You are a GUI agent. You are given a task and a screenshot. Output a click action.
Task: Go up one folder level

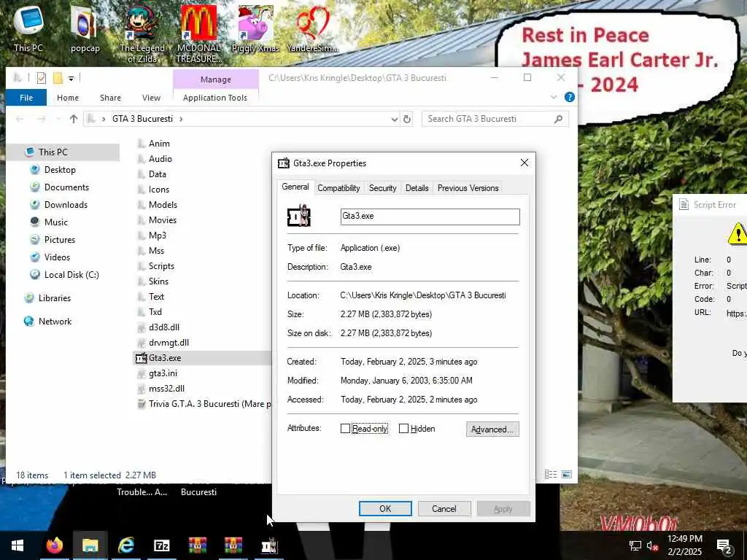tap(74, 119)
